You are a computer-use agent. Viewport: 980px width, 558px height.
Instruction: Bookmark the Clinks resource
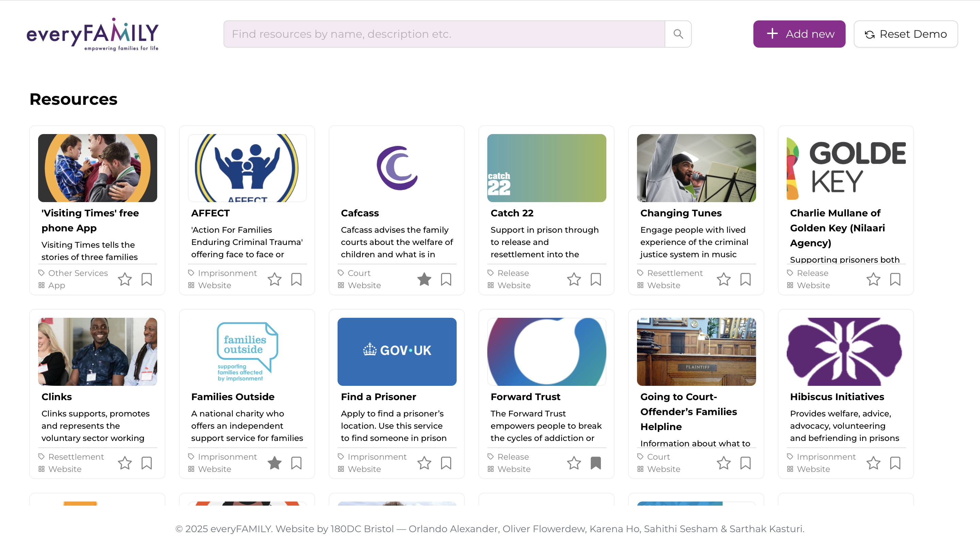[x=146, y=463]
